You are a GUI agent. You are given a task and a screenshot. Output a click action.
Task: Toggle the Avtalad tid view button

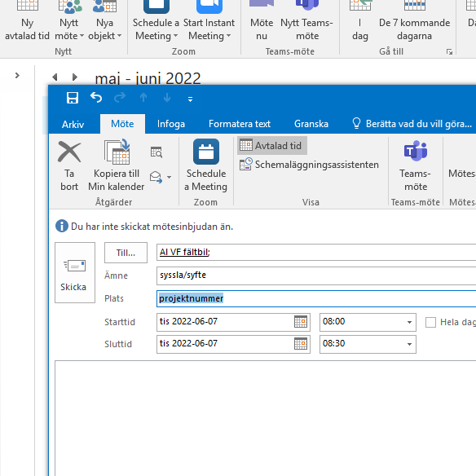pyautogui.click(x=271, y=146)
